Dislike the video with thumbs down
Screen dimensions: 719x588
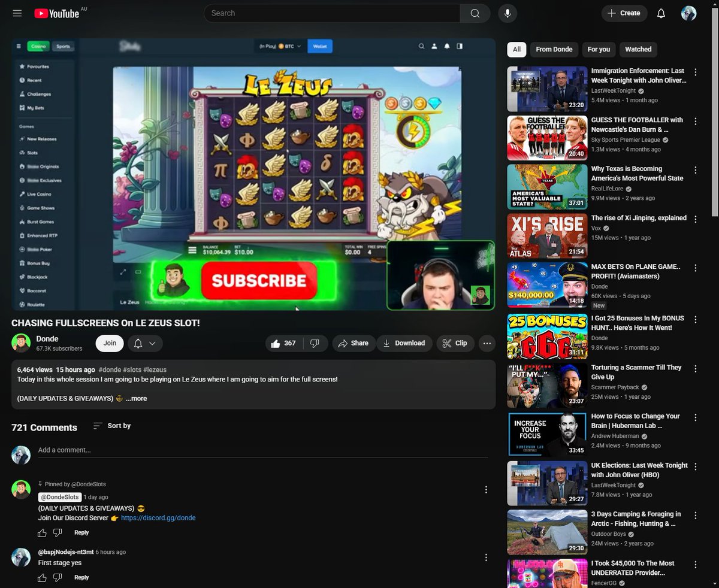(315, 343)
